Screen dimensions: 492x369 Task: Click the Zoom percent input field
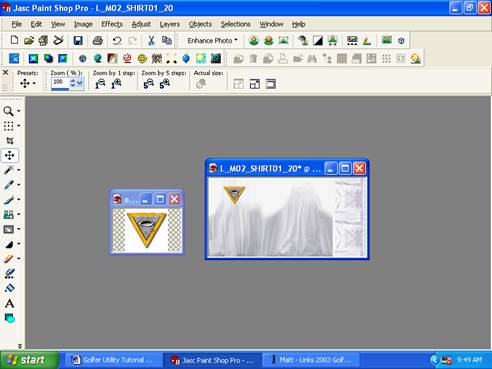point(60,83)
